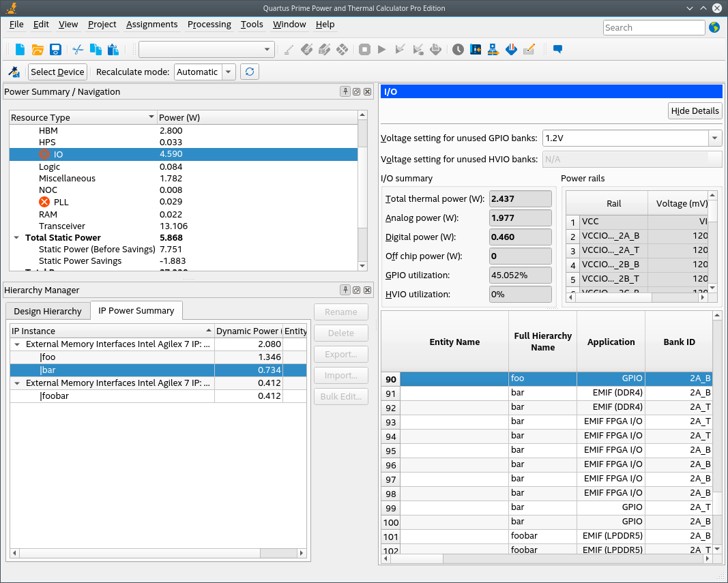Click in the Search input field
728x583 pixels.
[654, 27]
